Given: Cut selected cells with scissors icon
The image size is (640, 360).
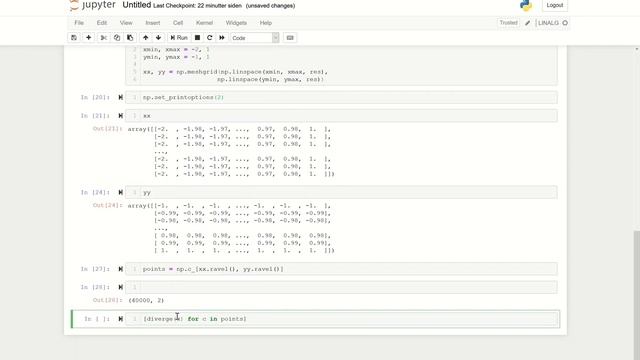Looking at the screenshot, I should click(x=104, y=38).
